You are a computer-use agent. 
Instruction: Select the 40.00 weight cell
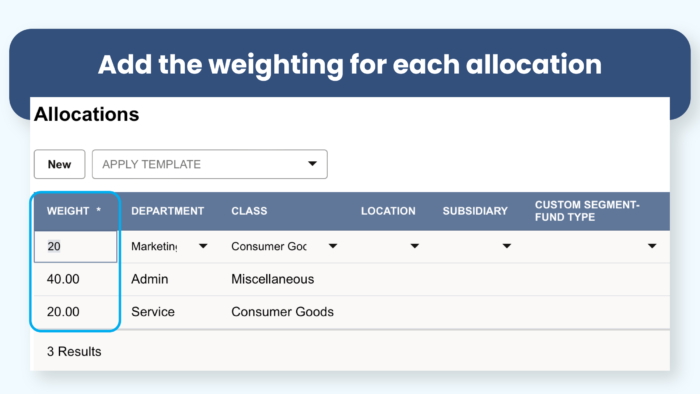(x=63, y=279)
